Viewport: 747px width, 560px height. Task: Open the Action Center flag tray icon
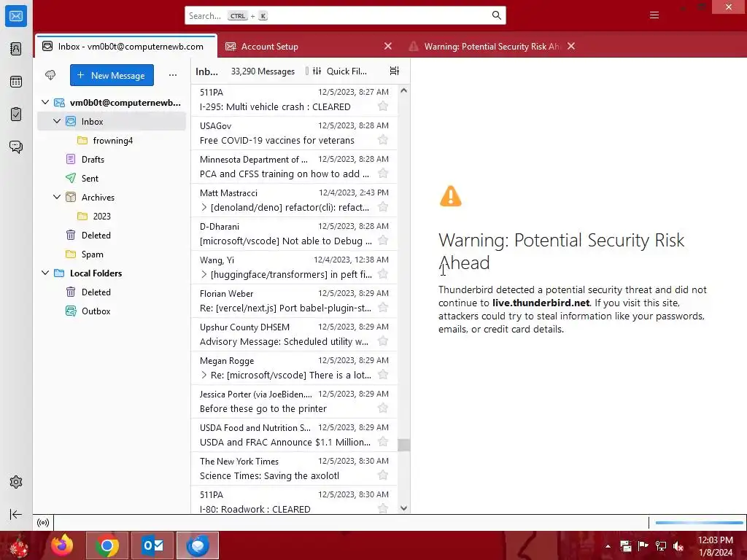[x=643, y=546]
